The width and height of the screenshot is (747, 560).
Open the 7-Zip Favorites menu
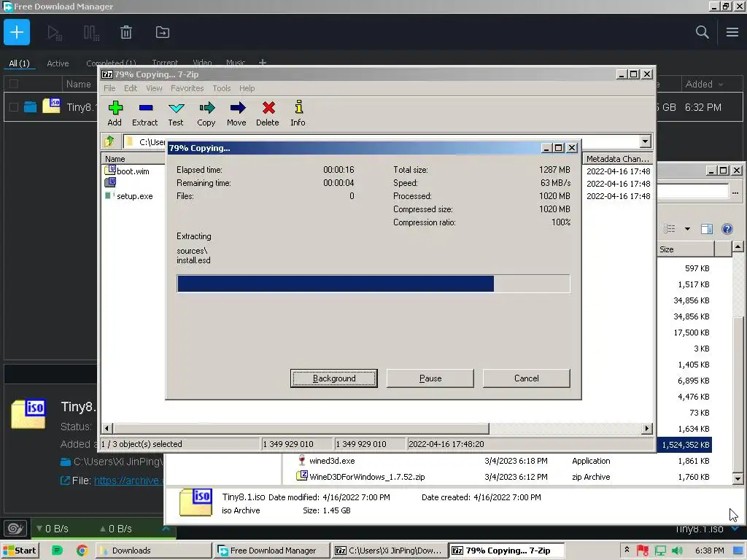[x=187, y=88]
